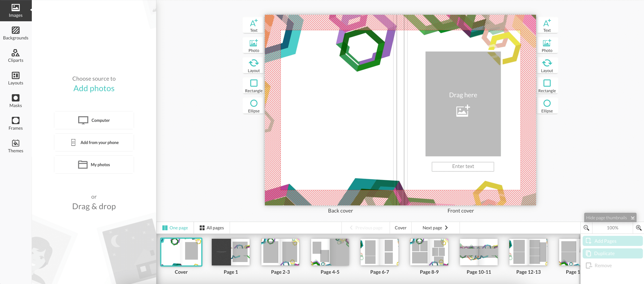Image resolution: width=644 pixels, height=284 pixels.
Task: Switch to All pages view
Action: point(212,228)
